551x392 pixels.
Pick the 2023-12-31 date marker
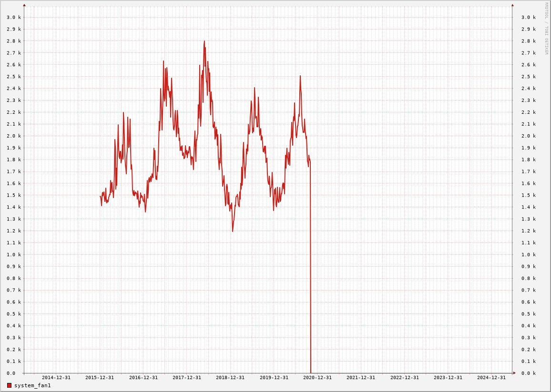click(448, 378)
